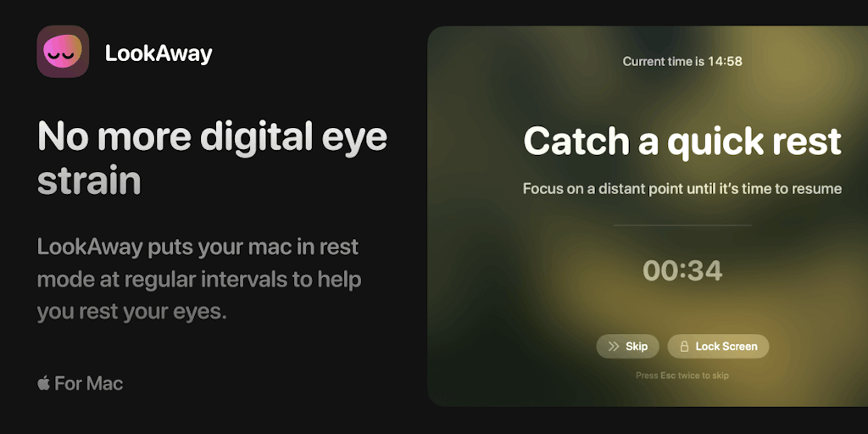Screen dimensions: 868x434
Task: Open the LookAway name title link
Action: pos(159,53)
